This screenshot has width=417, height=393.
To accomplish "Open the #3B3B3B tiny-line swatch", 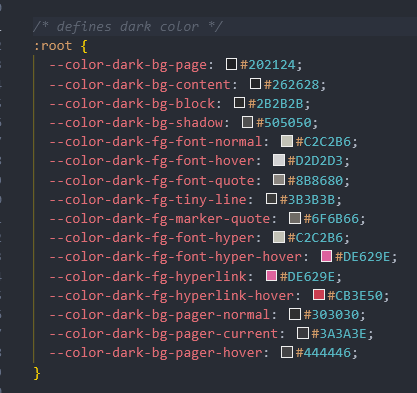I will coord(271,199).
